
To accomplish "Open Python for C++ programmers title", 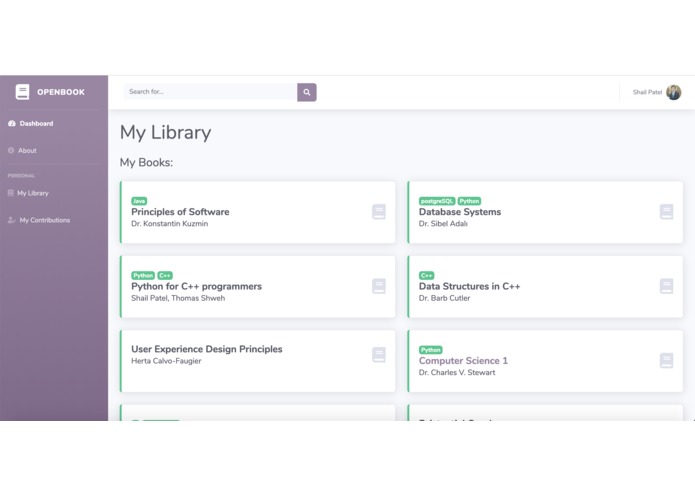I will (x=196, y=286).
